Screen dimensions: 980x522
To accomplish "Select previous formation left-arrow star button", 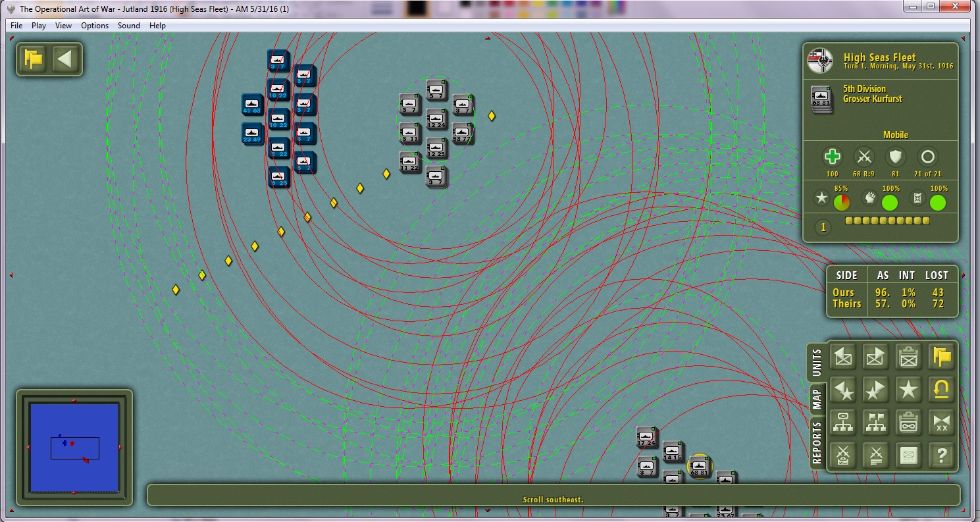I will pyautogui.click(x=844, y=390).
